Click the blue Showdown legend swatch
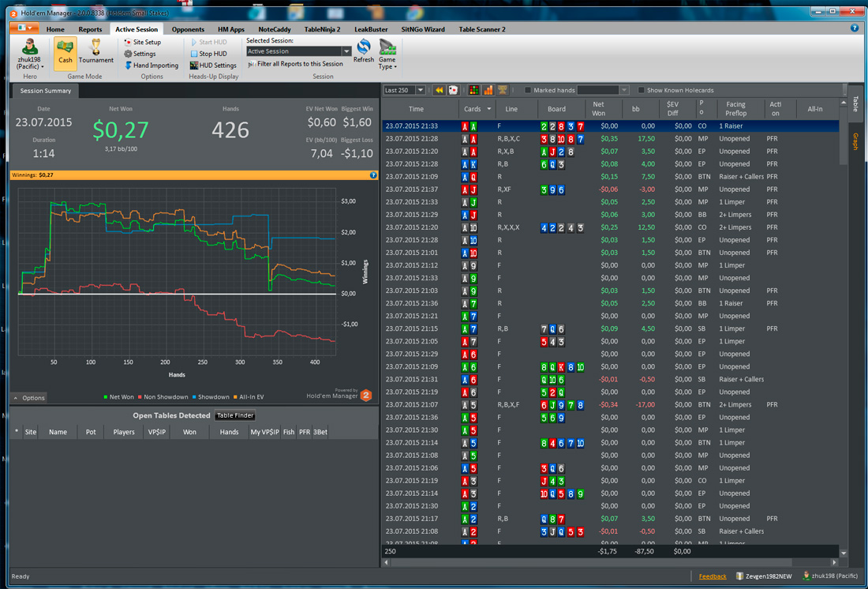This screenshot has height=589, width=868. [x=194, y=397]
